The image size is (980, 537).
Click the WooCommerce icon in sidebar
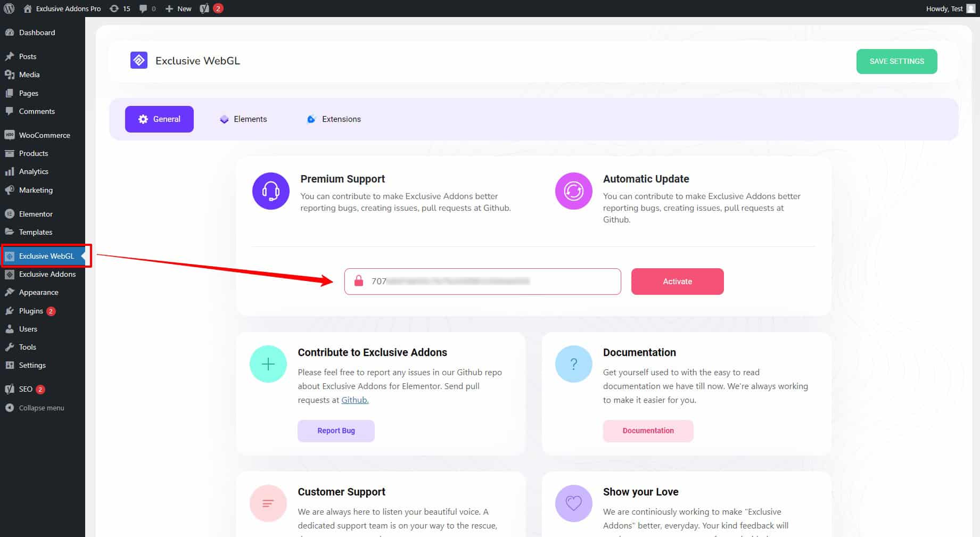pos(10,135)
